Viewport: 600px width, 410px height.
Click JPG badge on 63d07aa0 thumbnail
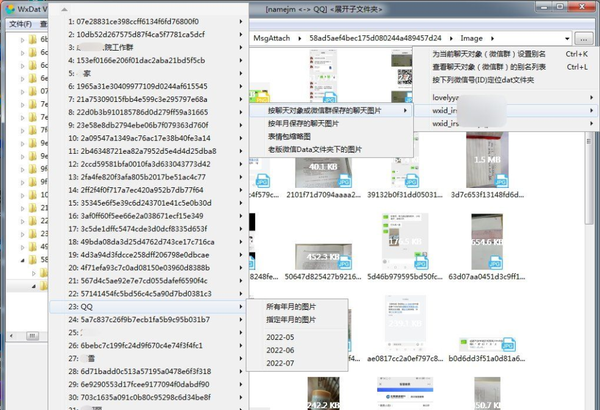click(x=495, y=262)
